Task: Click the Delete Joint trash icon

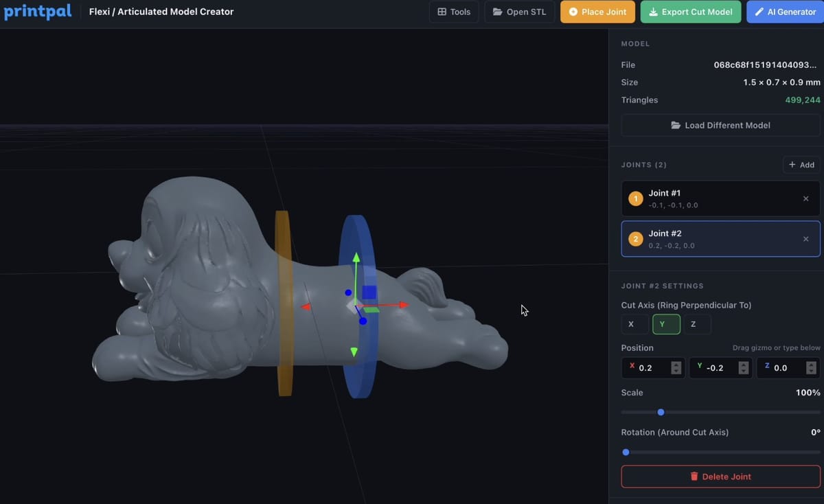Action: tap(694, 477)
